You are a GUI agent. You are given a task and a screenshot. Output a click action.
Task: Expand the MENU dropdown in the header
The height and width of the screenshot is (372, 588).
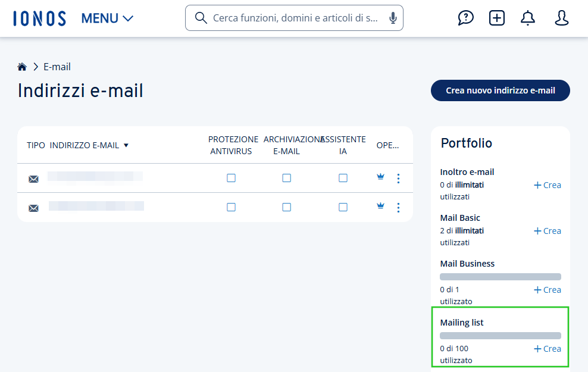pyautogui.click(x=107, y=18)
